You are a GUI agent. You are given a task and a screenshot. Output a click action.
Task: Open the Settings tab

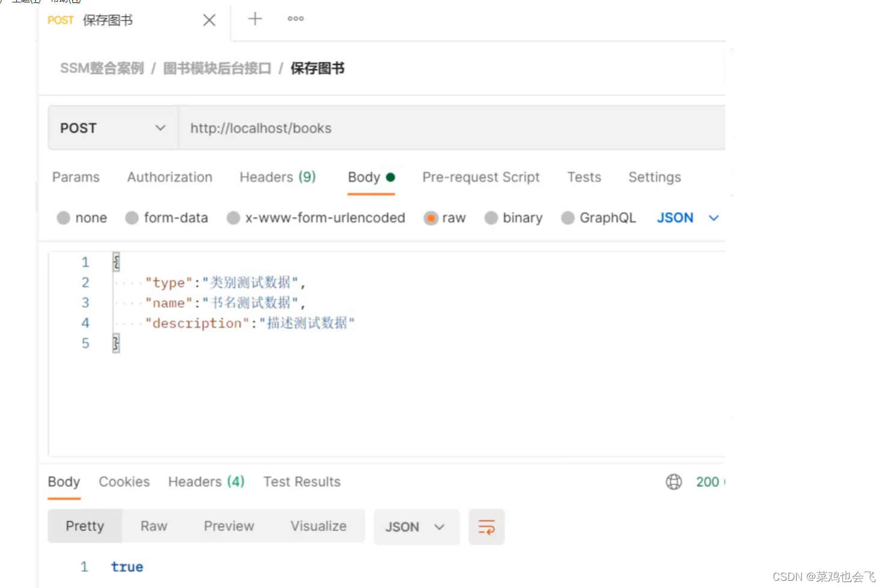click(x=655, y=177)
